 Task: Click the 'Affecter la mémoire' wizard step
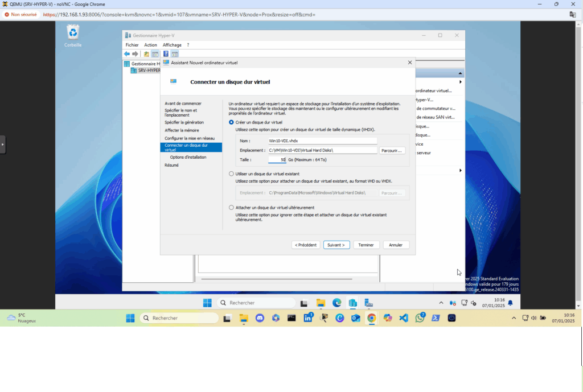tap(182, 130)
